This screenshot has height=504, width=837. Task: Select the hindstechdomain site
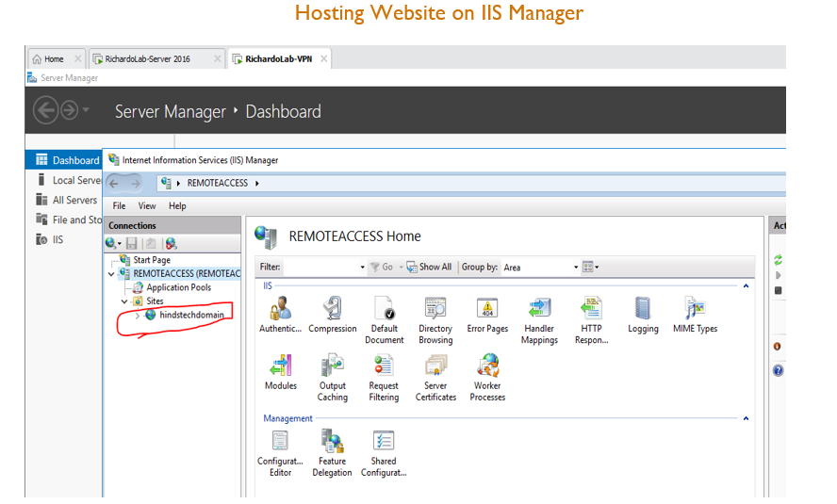pyautogui.click(x=191, y=316)
